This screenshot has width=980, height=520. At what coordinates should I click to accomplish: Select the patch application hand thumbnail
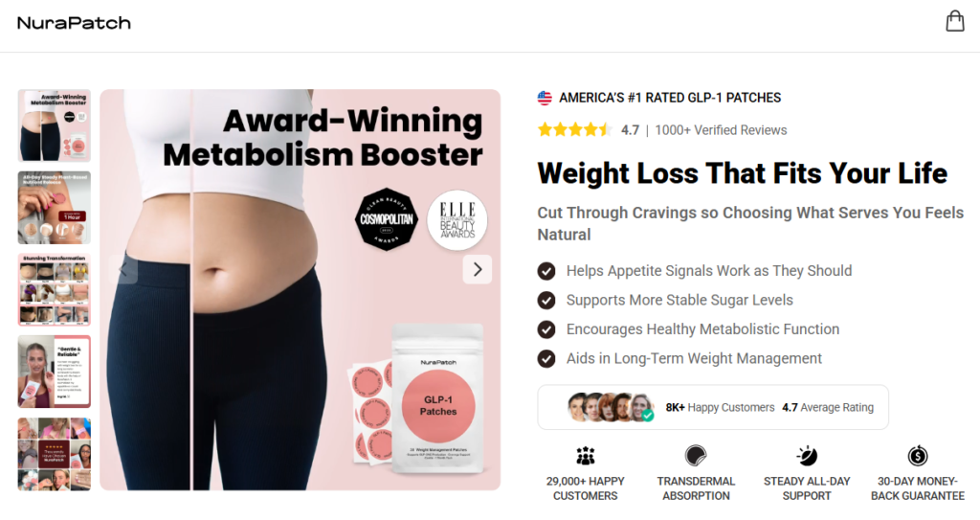(55, 208)
